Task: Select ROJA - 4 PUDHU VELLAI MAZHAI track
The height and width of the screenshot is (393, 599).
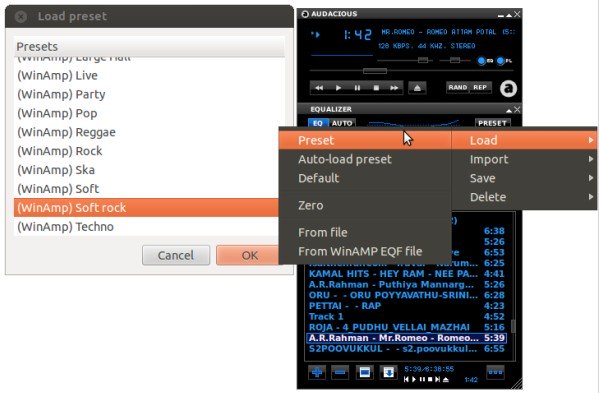Action: [x=406, y=327]
